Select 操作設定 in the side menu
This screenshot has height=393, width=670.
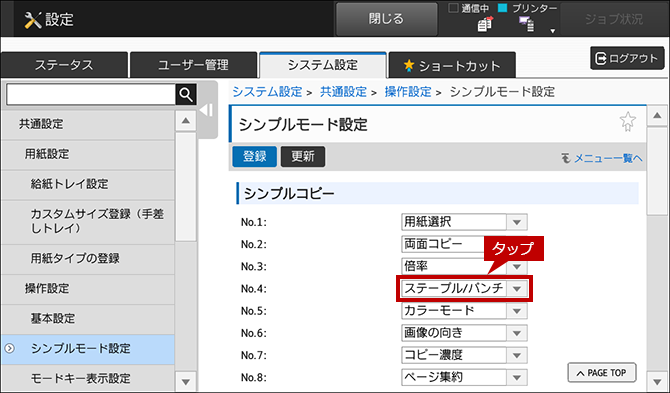click(x=88, y=289)
